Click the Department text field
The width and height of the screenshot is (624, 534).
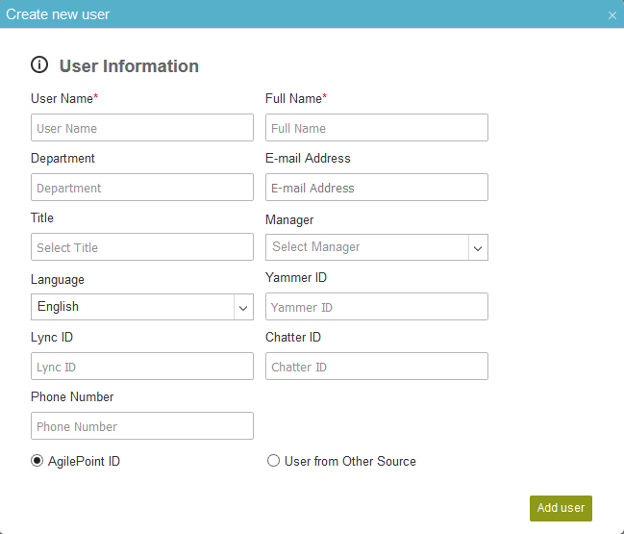pyautogui.click(x=142, y=187)
